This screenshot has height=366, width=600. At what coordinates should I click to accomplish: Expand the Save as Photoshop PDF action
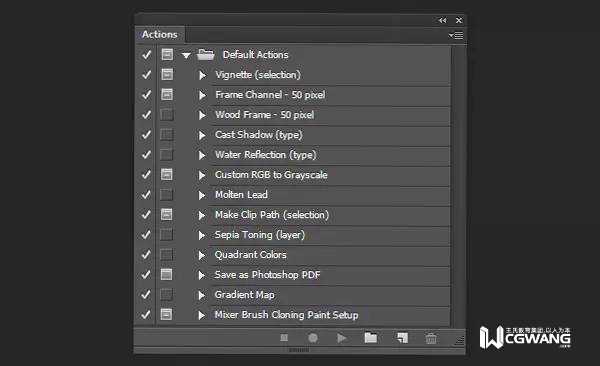pos(202,275)
